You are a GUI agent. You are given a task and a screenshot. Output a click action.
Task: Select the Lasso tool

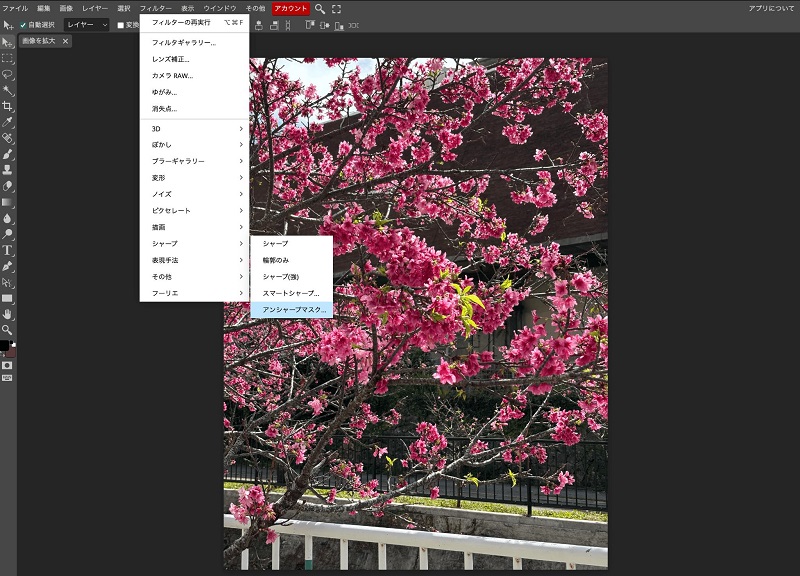point(7,74)
